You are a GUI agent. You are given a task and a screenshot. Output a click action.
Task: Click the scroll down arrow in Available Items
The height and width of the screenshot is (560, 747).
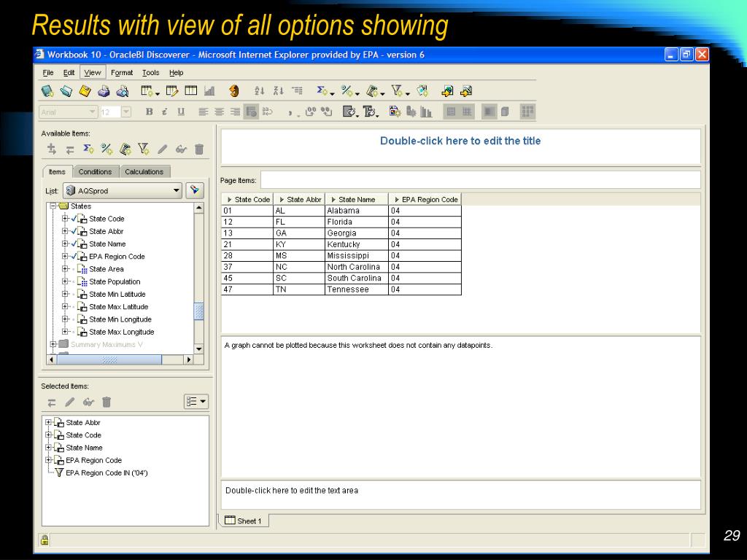pyautogui.click(x=199, y=349)
